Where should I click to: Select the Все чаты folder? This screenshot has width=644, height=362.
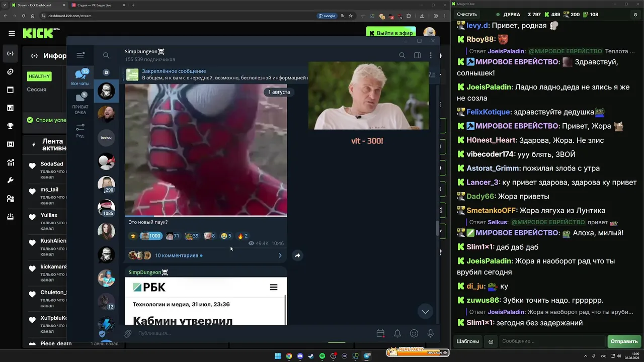(x=80, y=78)
